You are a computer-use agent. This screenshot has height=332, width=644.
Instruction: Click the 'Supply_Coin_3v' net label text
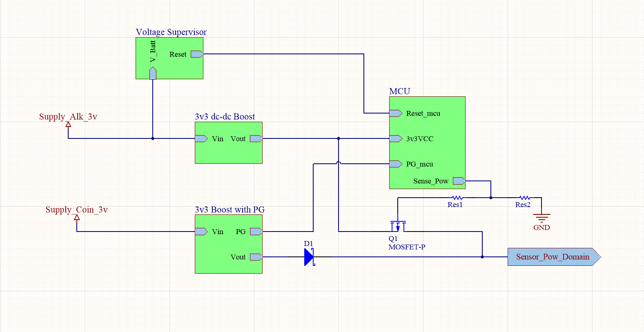76,209
